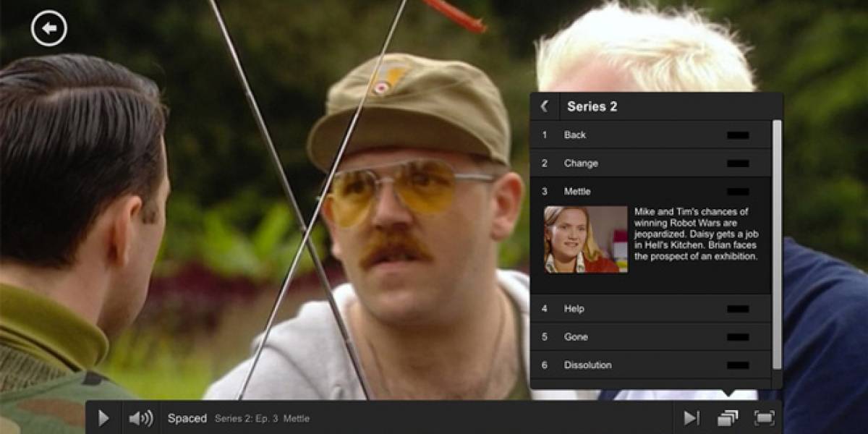Select episode 5 Gone

click(x=652, y=337)
